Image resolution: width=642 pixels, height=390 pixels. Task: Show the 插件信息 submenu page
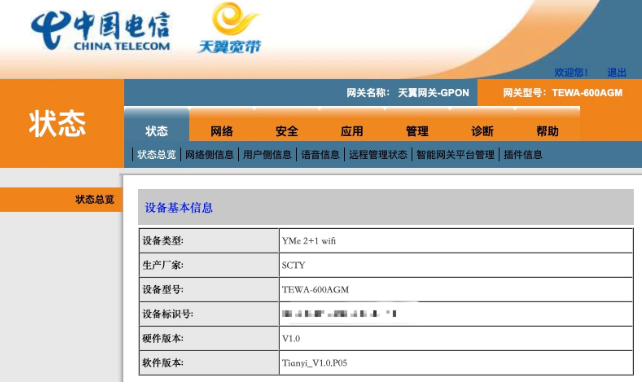[x=523, y=155]
